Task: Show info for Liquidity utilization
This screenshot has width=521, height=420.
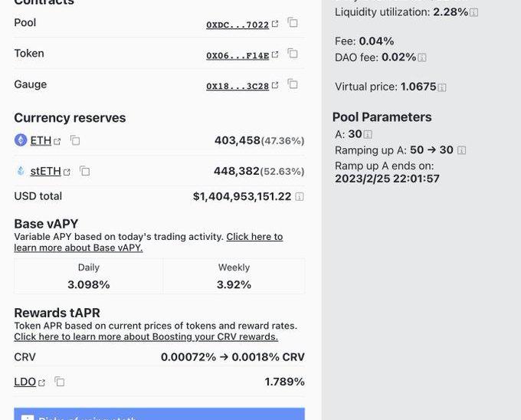Action: point(473,12)
